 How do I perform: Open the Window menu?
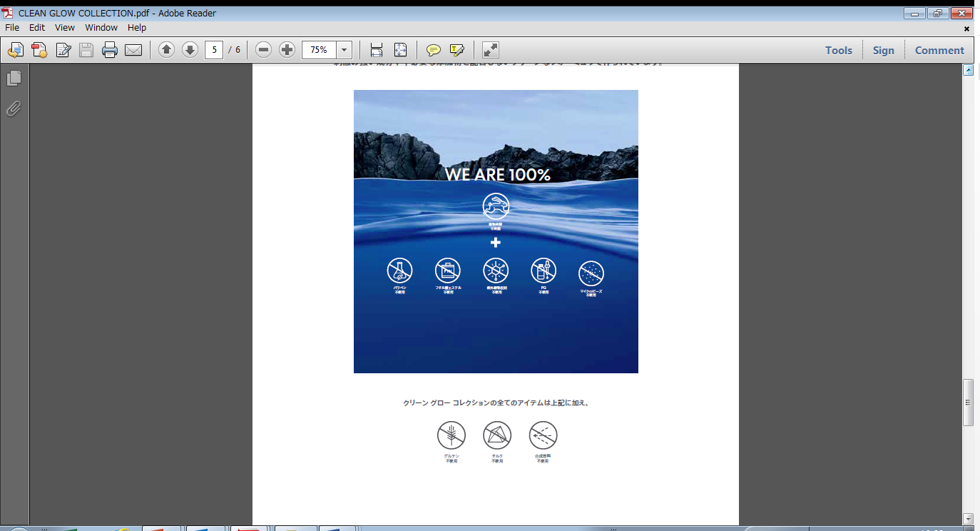(x=101, y=28)
